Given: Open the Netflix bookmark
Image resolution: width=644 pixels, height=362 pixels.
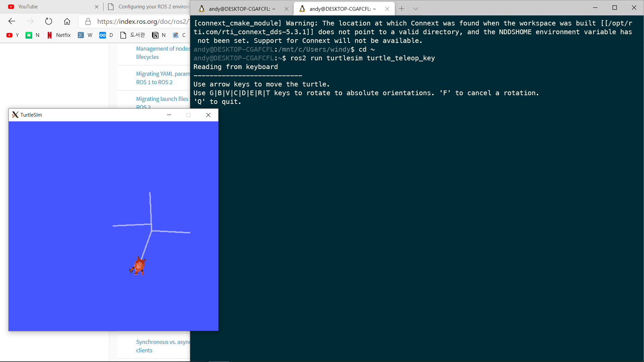Looking at the screenshot, I should [59, 35].
